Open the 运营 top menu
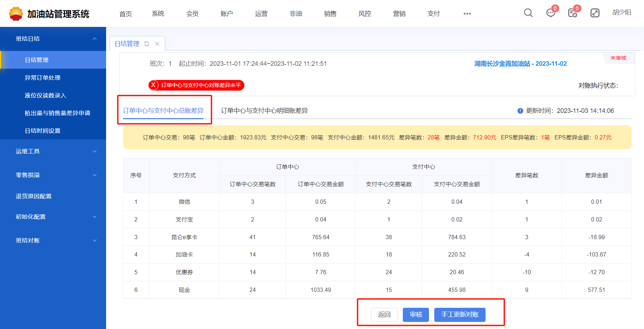644x329 pixels. point(261,14)
